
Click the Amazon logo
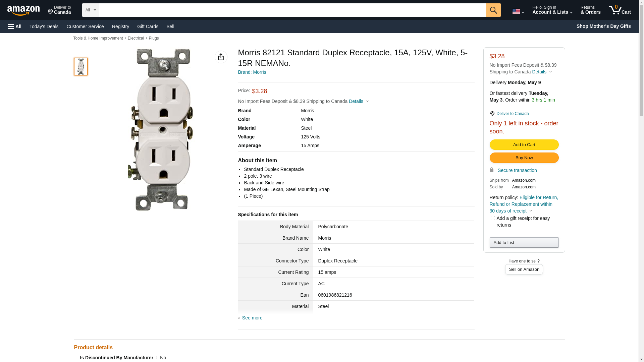[x=23, y=10]
